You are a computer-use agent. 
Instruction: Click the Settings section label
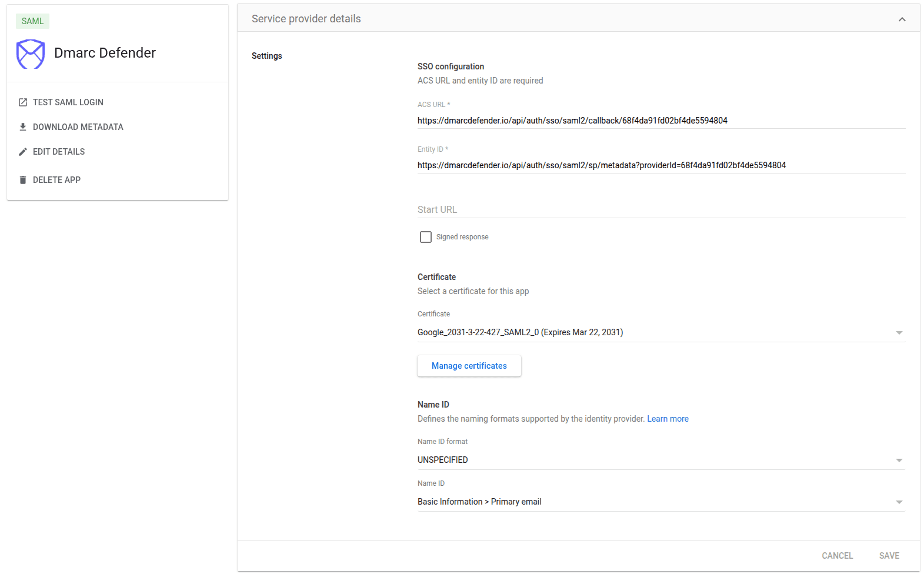tap(267, 56)
